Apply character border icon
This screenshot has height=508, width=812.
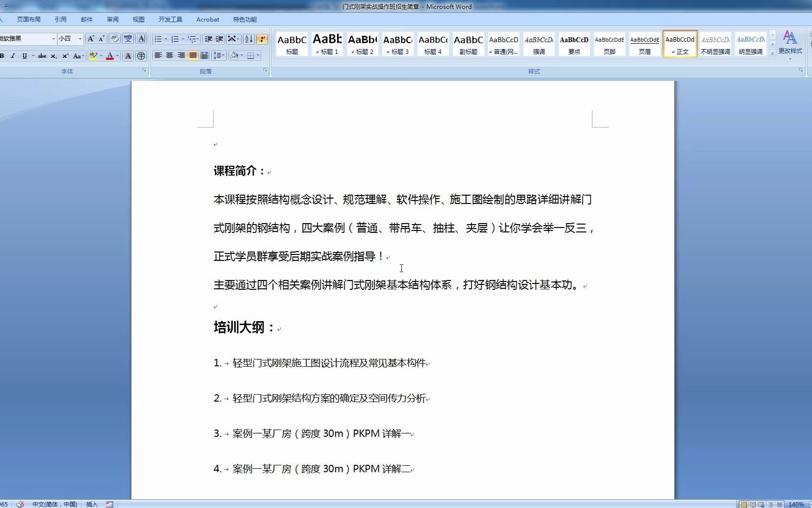[141, 38]
